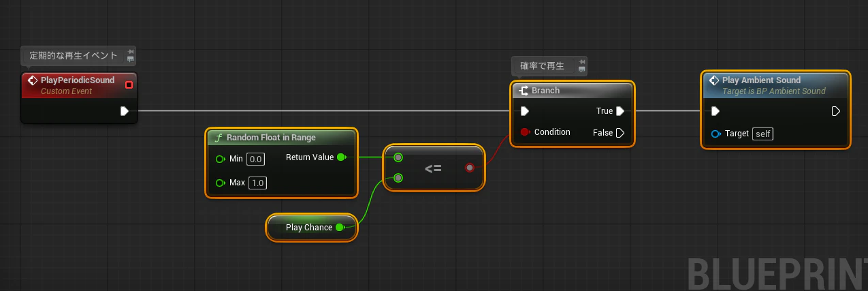Click the diamond icon on Play Ambient Sound
This screenshot has height=291, width=868.
[x=713, y=80]
